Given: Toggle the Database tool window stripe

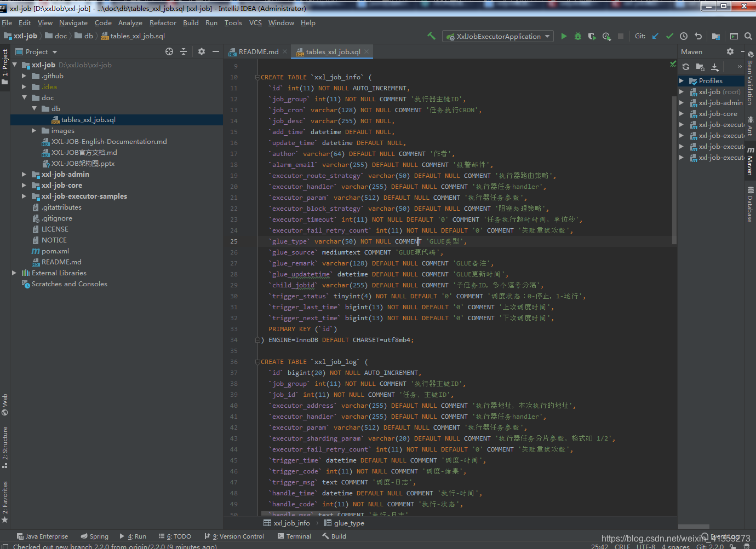Looking at the screenshot, I should coord(751,204).
